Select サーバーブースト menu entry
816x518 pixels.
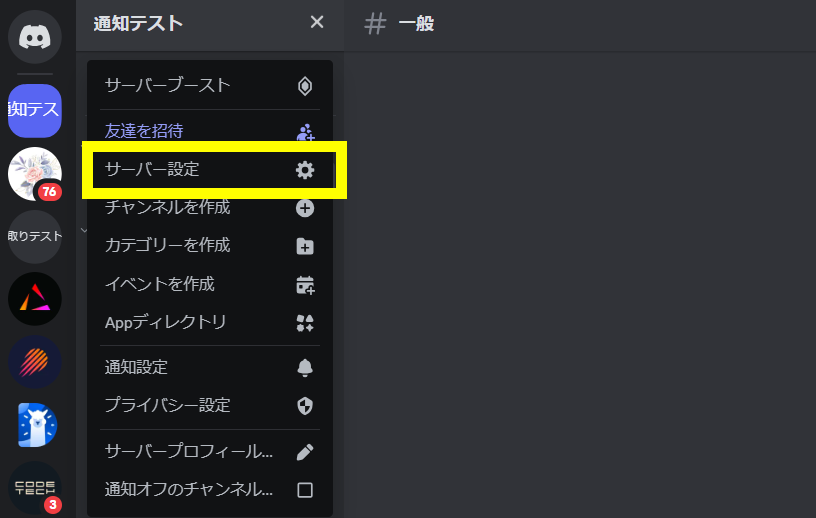210,85
